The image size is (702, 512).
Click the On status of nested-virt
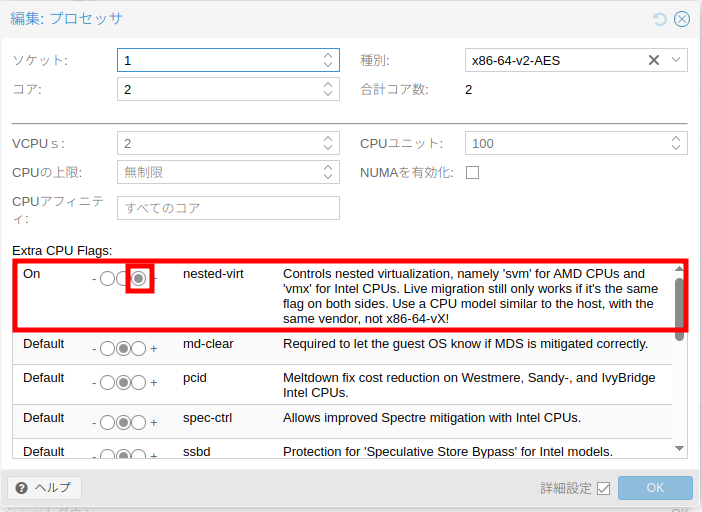[x=32, y=273]
